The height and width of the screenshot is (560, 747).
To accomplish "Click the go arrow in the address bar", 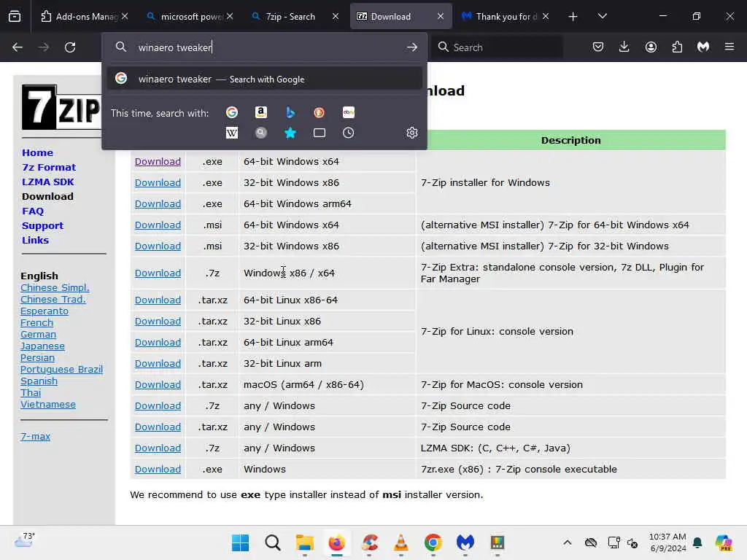I will 412,47.
